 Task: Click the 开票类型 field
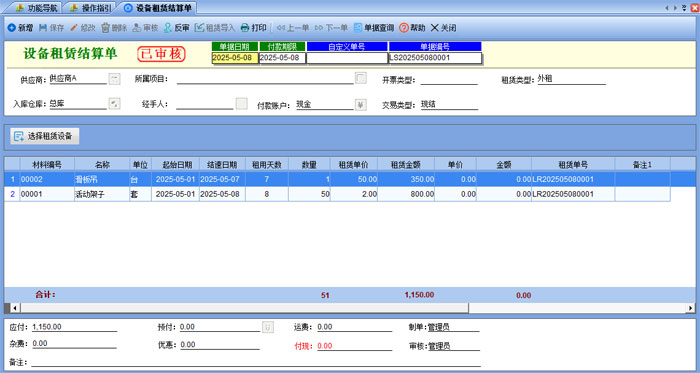click(x=449, y=79)
